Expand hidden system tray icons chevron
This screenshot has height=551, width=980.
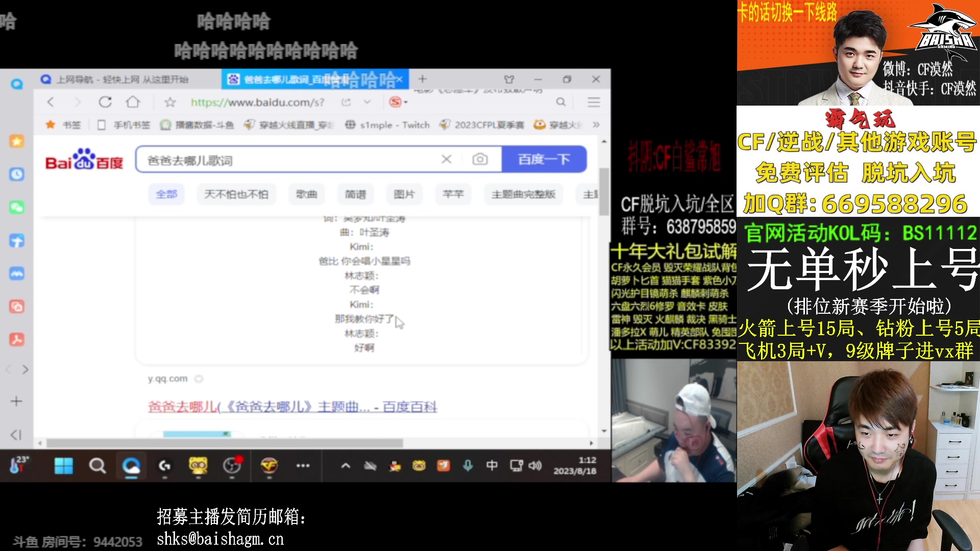346,466
